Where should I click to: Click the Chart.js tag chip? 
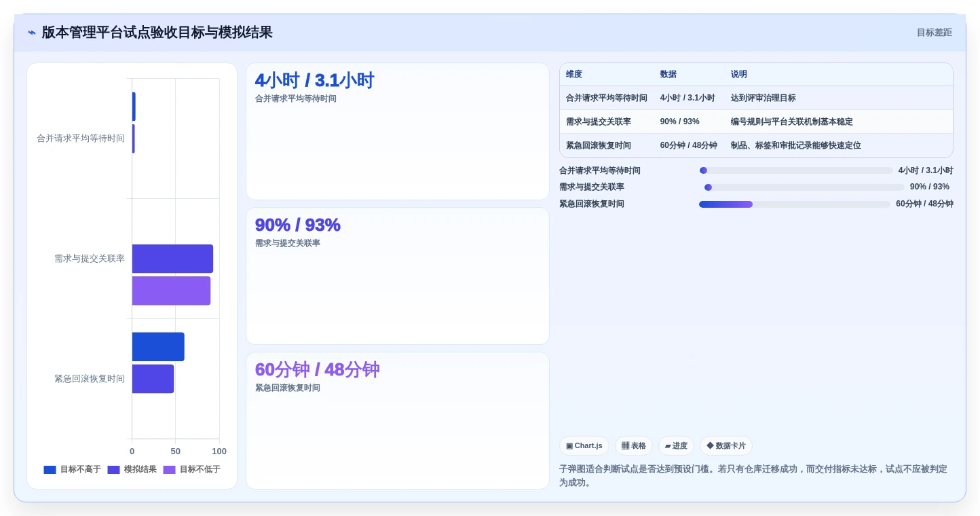[584, 446]
